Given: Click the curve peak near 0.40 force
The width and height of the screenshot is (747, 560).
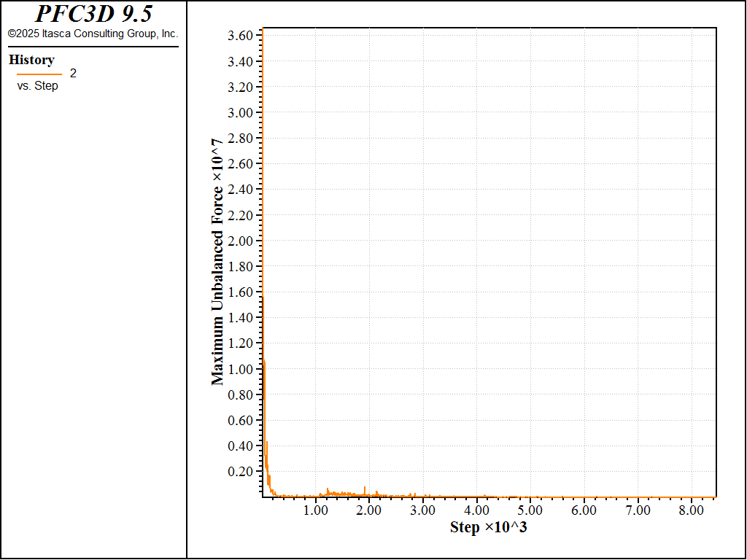Looking at the screenshot, I should pyautogui.click(x=267, y=443).
